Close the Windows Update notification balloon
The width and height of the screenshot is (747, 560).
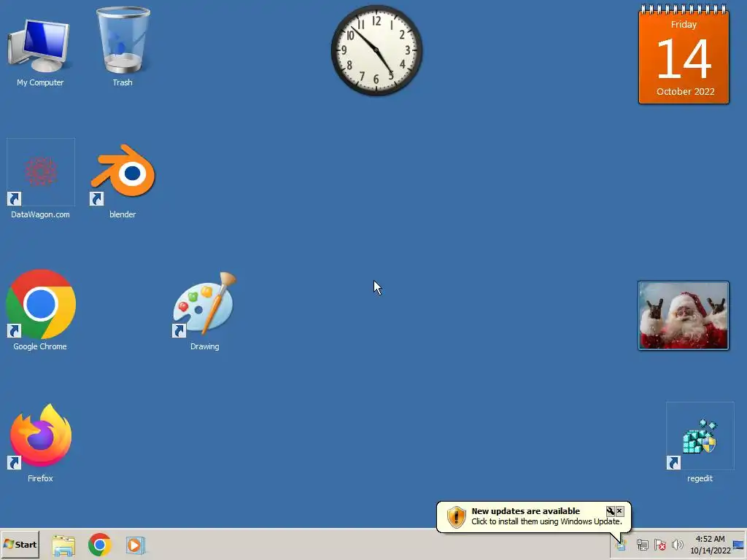[620, 511]
